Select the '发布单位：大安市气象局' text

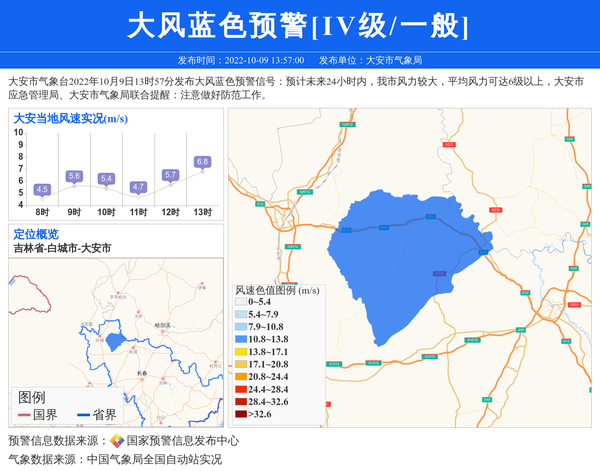pyautogui.click(x=370, y=60)
